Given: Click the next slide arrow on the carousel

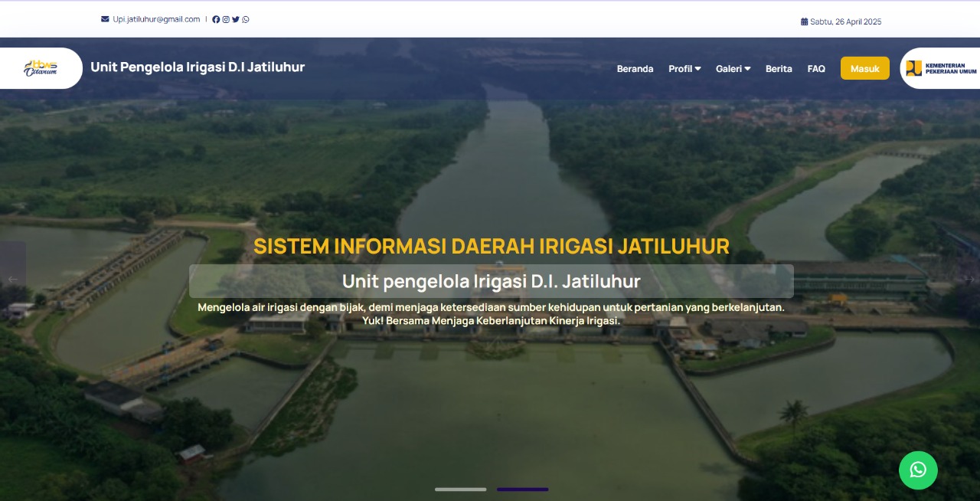Looking at the screenshot, I should tap(969, 280).
